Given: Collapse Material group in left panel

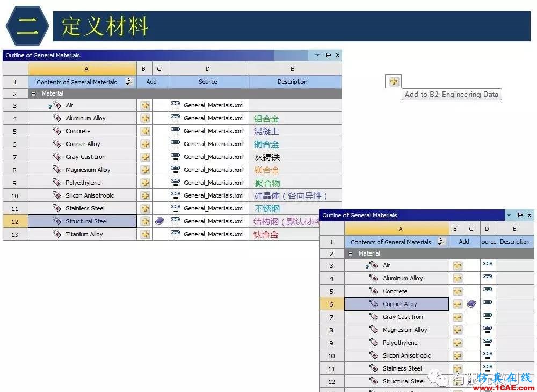Looking at the screenshot, I should [33, 93].
